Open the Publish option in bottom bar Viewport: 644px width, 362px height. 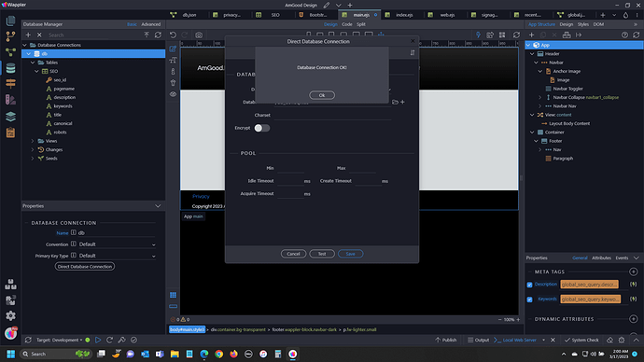tap(445, 340)
